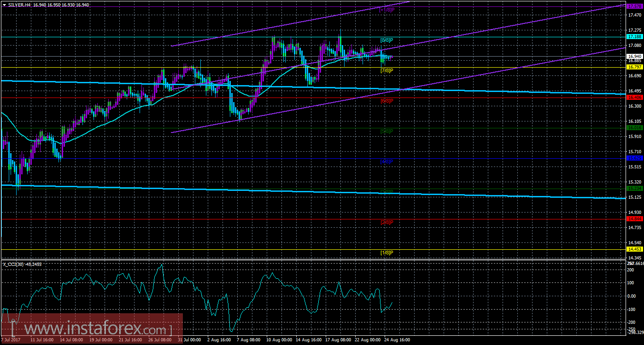Click the [4/8]P Murray level label
The image size is (644, 345).
[386, 161]
